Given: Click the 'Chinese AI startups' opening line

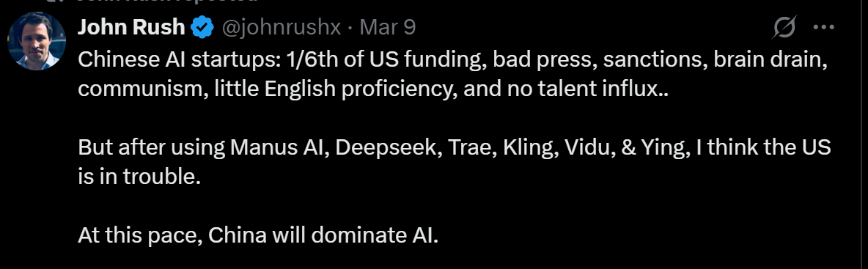Looking at the screenshot, I should click(452, 60).
